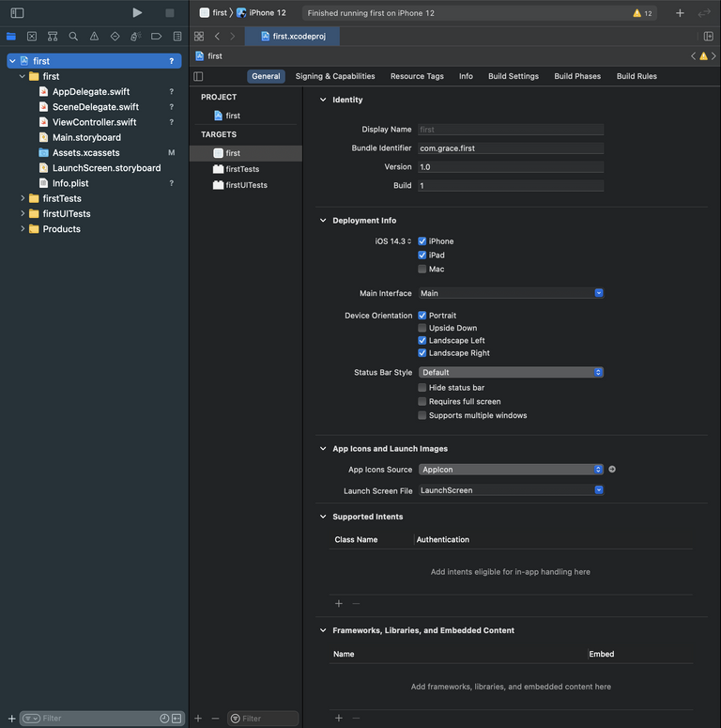Open the Symbol navigator
The height and width of the screenshot is (728, 721).
point(53,37)
